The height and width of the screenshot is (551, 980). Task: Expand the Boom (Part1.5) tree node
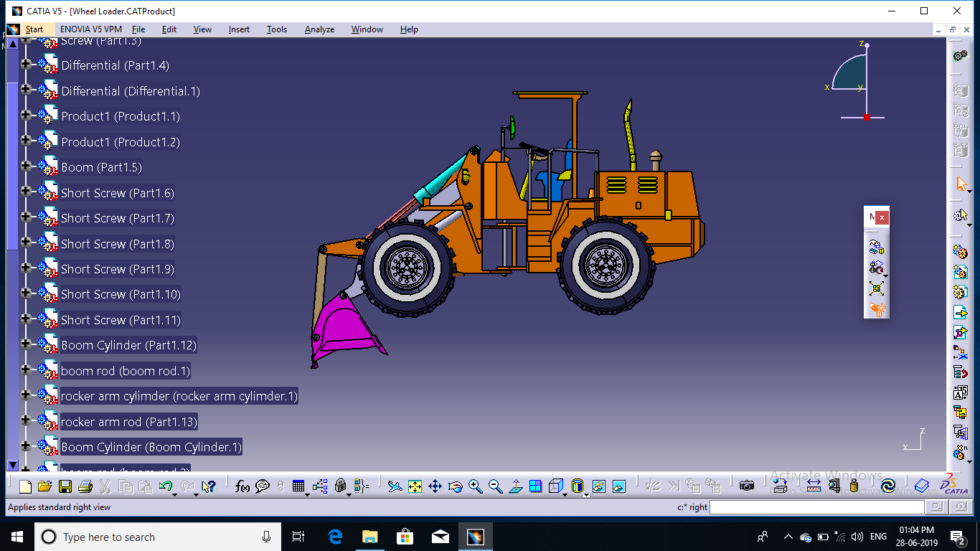tap(26, 166)
